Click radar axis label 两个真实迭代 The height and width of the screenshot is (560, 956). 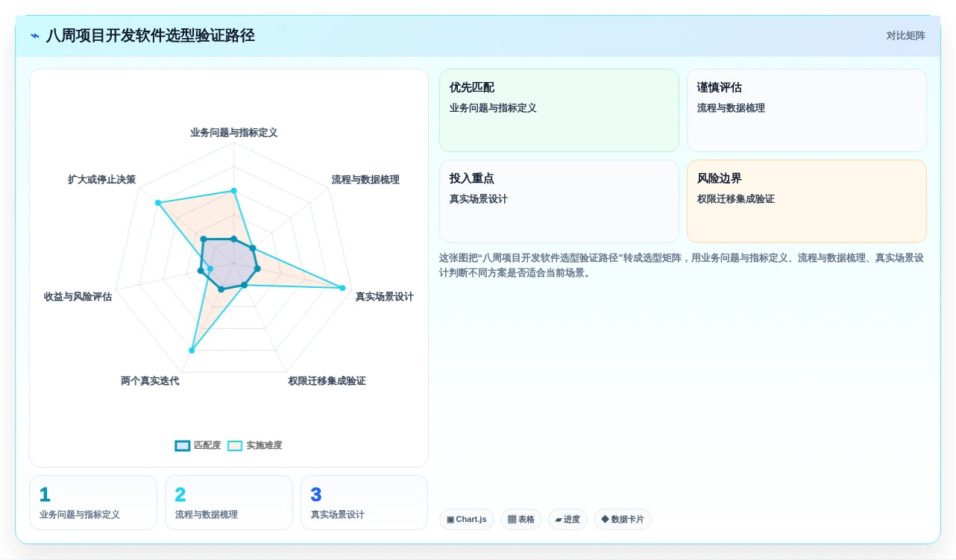[150, 381]
